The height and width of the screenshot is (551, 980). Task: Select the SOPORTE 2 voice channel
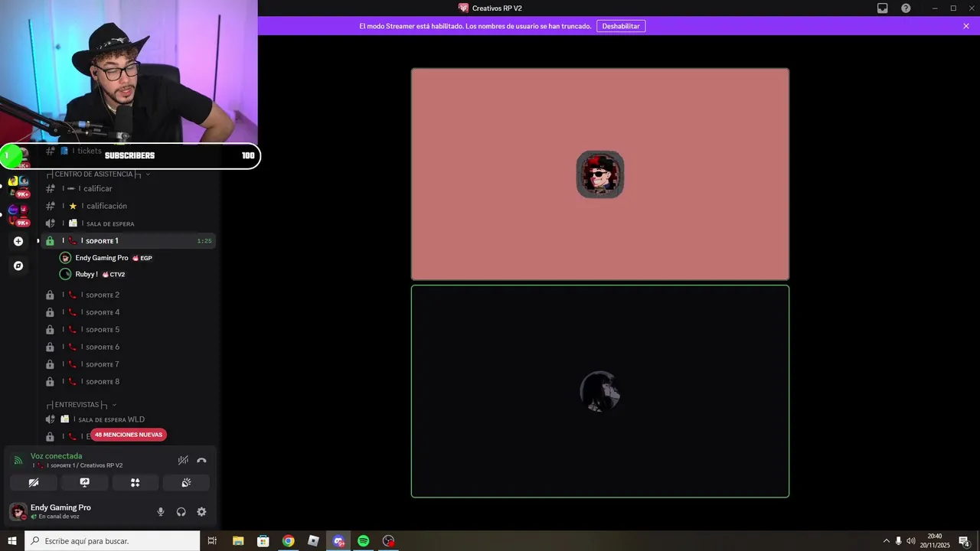pos(128,295)
